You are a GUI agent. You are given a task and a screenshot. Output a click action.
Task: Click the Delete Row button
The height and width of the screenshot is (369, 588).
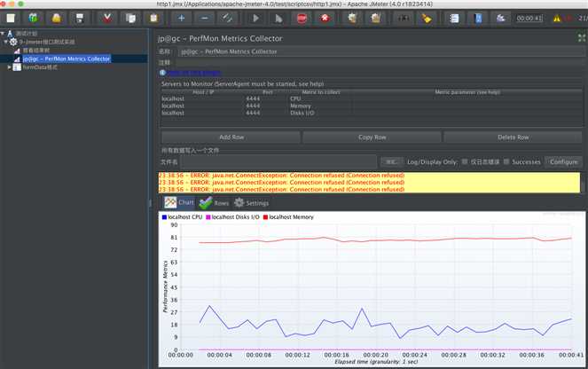coord(513,137)
